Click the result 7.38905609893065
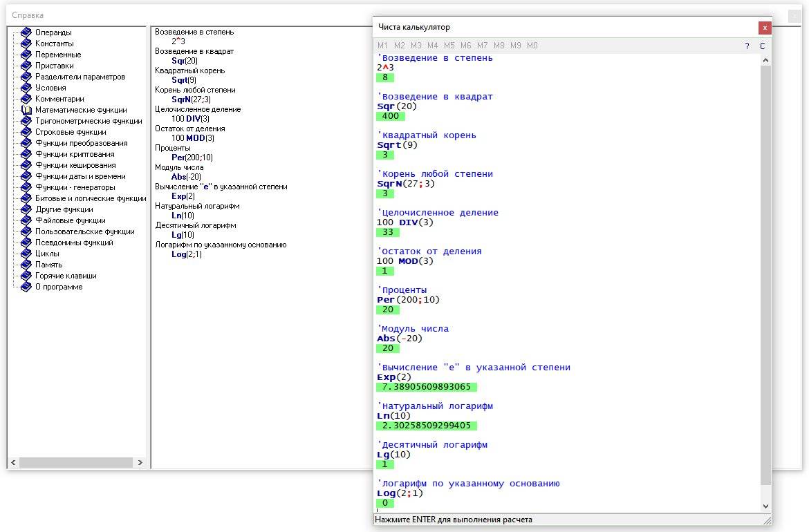 (427, 387)
